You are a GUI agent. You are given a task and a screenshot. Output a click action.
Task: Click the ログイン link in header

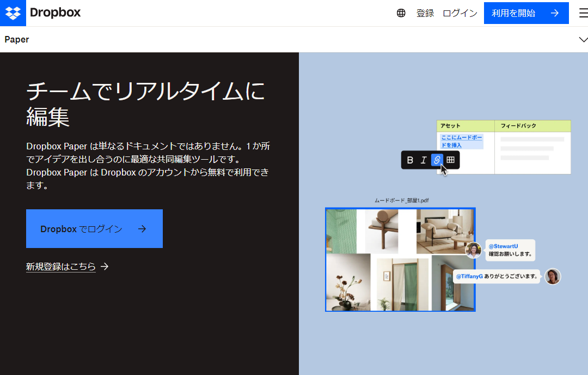[460, 13]
